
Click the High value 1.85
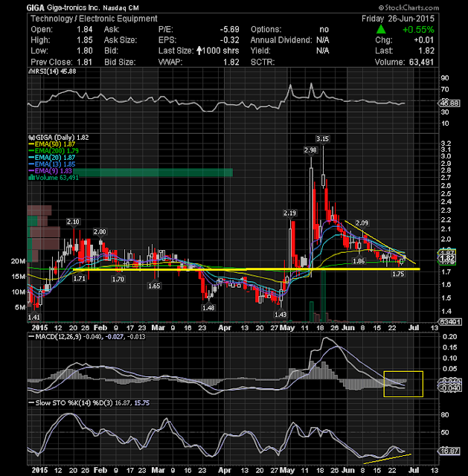click(x=84, y=40)
